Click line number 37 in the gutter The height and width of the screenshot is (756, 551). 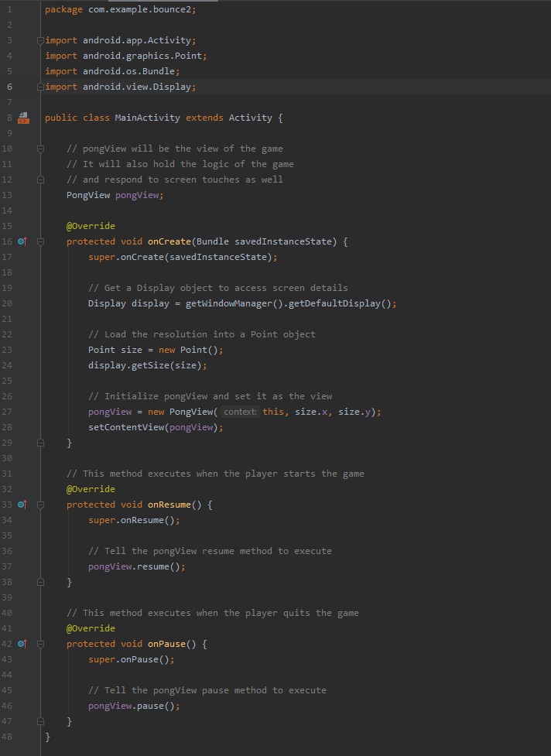pyautogui.click(x=7, y=566)
